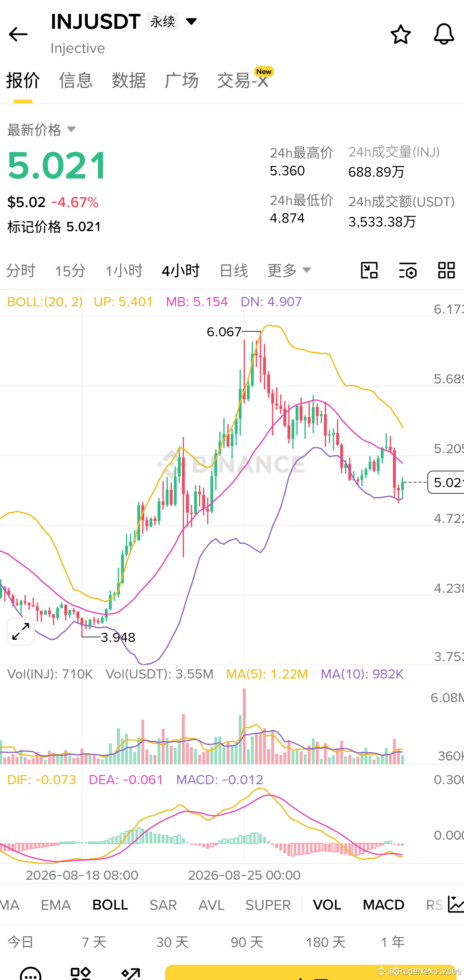The width and height of the screenshot is (464, 980).
Task: Tap the 24h成交额 value 3,533.38万
Action: coord(382,222)
